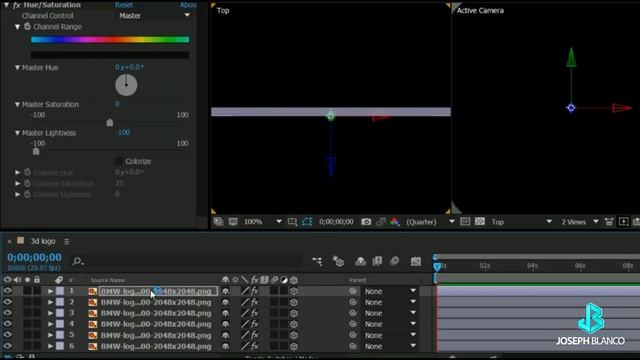Viewport: 640px width, 360px height.
Task: Click parent pick whip on layer 3
Action: [353, 313]
